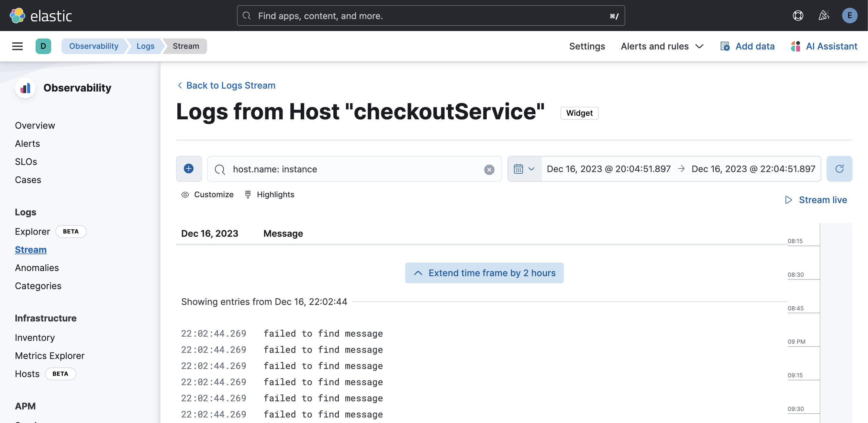
Task: Click the Add data icon
Action: click(x=725, y=46)
